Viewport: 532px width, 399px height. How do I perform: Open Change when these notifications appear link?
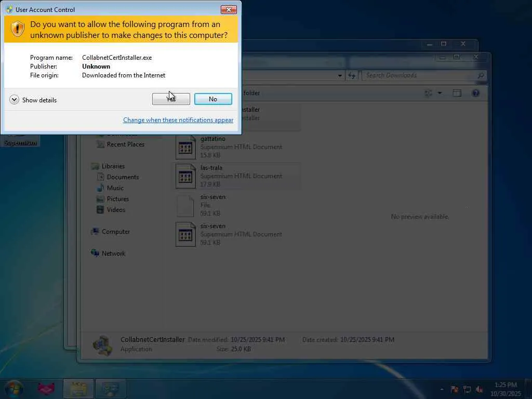pyautogui.click(x=178, y=120)
